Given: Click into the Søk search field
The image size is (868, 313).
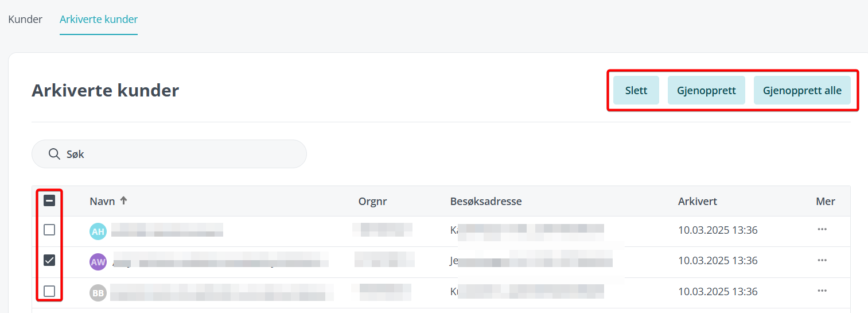Looking at the screenshot, I should pos(169,154).
